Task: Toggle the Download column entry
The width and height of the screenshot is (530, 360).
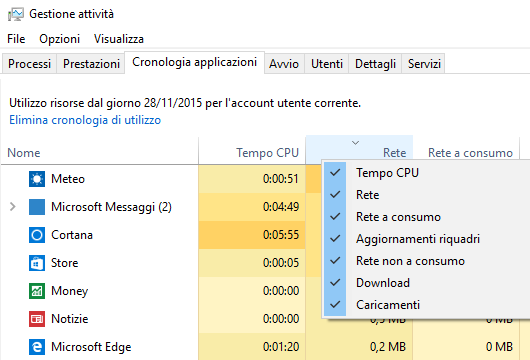Action: pyautogui.click(x=427, y=283)
